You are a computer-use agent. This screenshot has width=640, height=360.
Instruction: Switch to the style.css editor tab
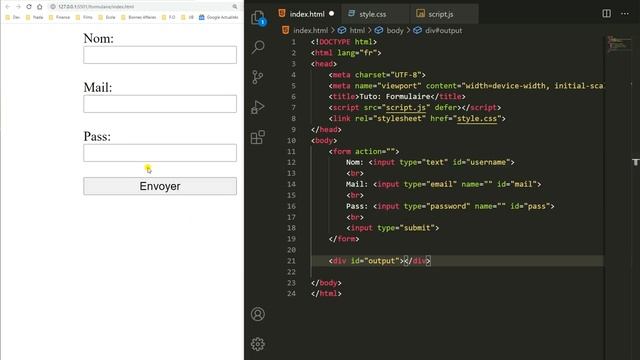pyautogui.click(x=372, y=14)
